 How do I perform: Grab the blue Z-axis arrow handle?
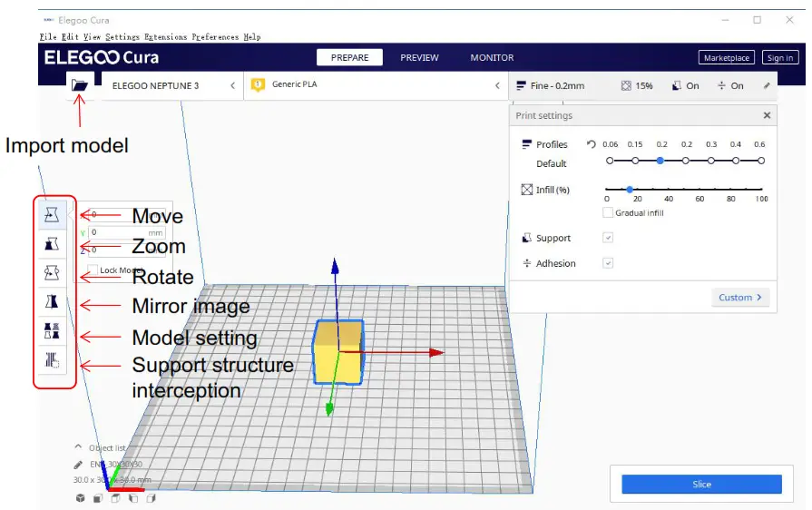(x=335, y=266)
